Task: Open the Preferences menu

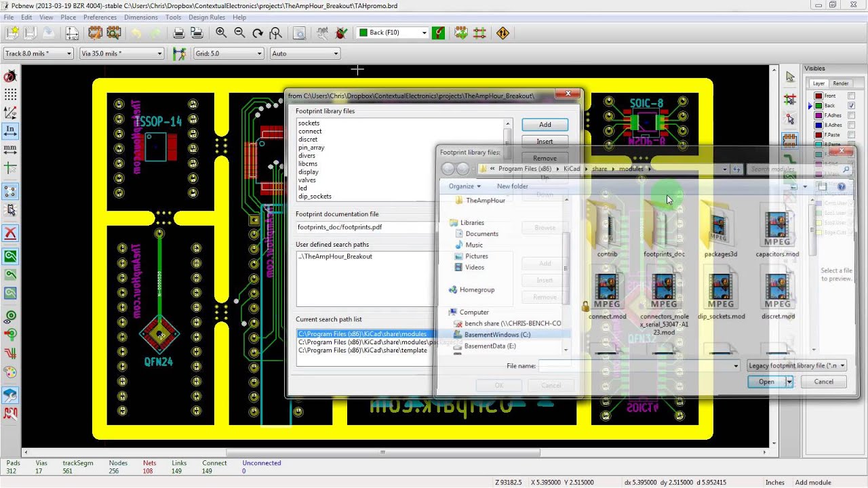Action: click(x=100, y=17)
